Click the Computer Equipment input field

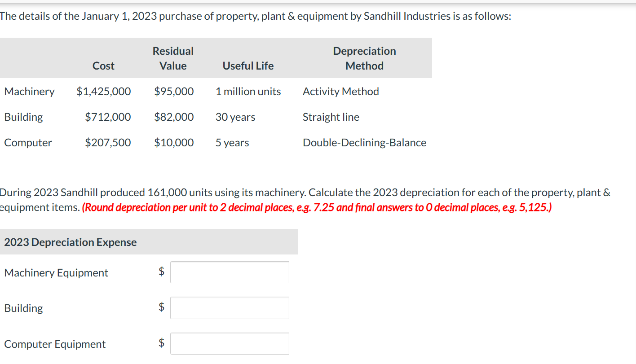pos(229,342)
